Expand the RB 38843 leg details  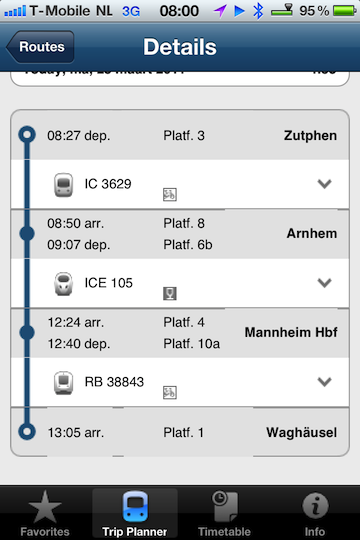(324, 382)
